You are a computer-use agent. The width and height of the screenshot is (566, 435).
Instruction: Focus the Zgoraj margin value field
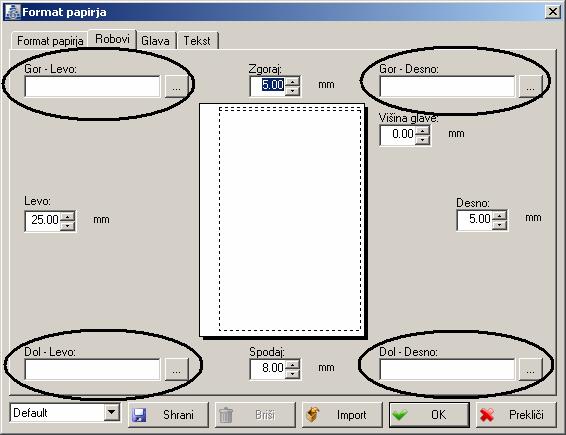(267, 86)
